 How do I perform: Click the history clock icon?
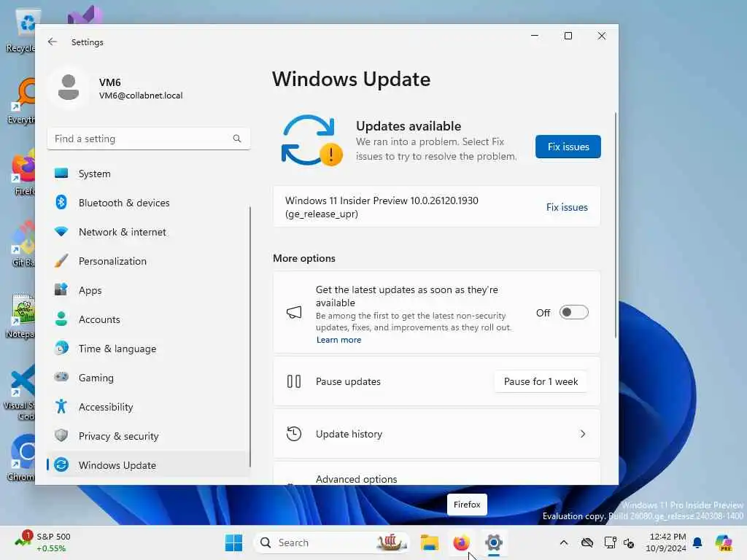(294, 434)
